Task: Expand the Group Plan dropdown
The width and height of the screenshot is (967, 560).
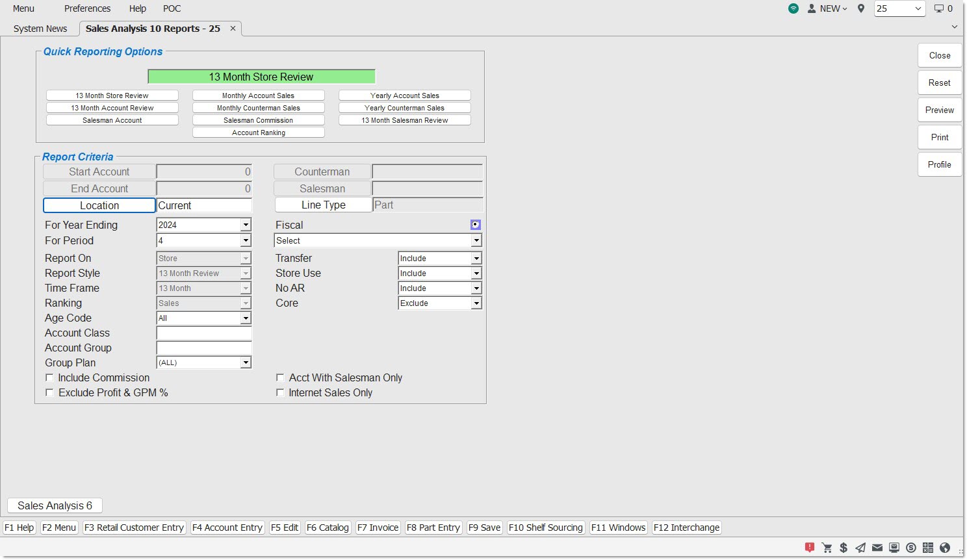Action: click(x=246, y=363)
